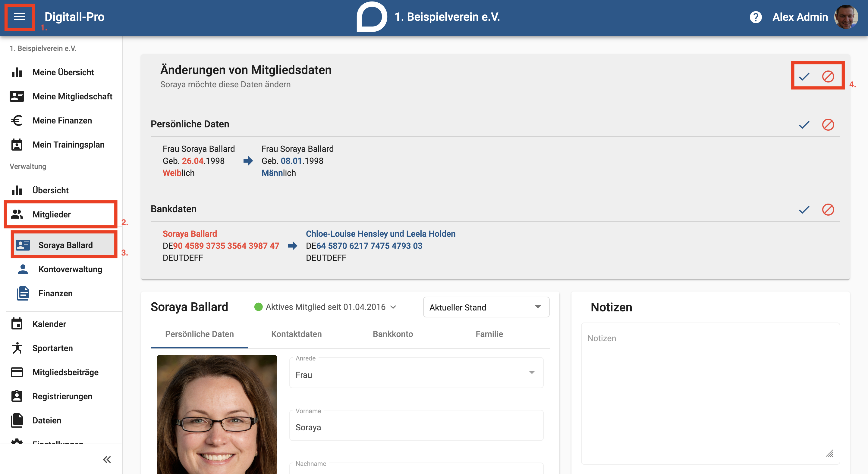Switch to Kontaktdaten tab
Screen dimensions: 868x474
297,334
